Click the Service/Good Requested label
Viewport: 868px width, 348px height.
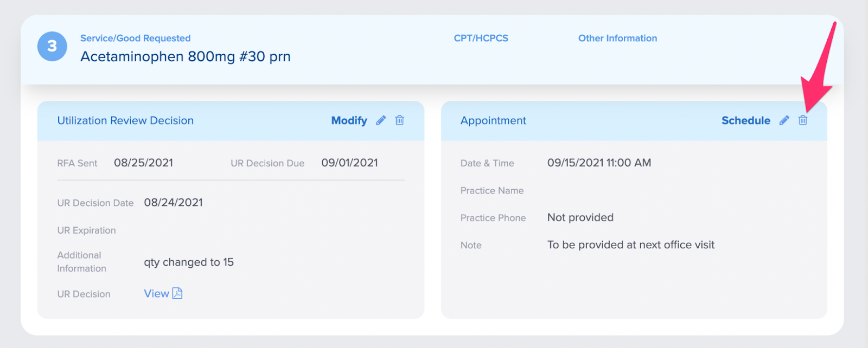135,38
